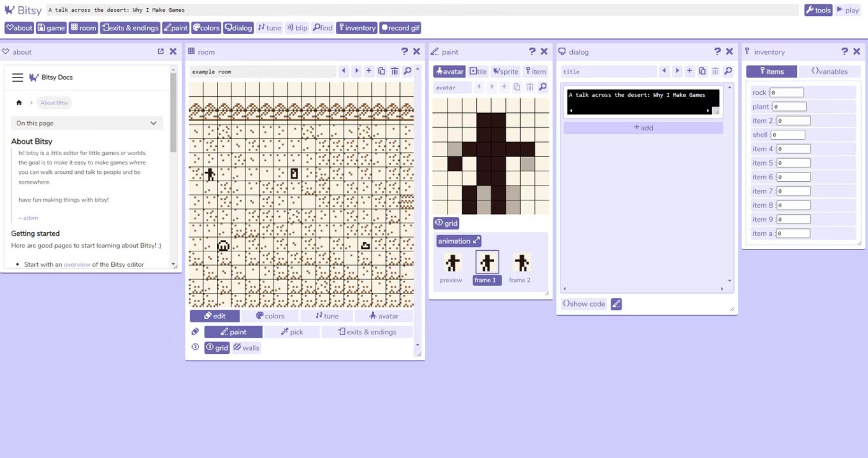Delete the example room via trash icon

tap(394, 71)
